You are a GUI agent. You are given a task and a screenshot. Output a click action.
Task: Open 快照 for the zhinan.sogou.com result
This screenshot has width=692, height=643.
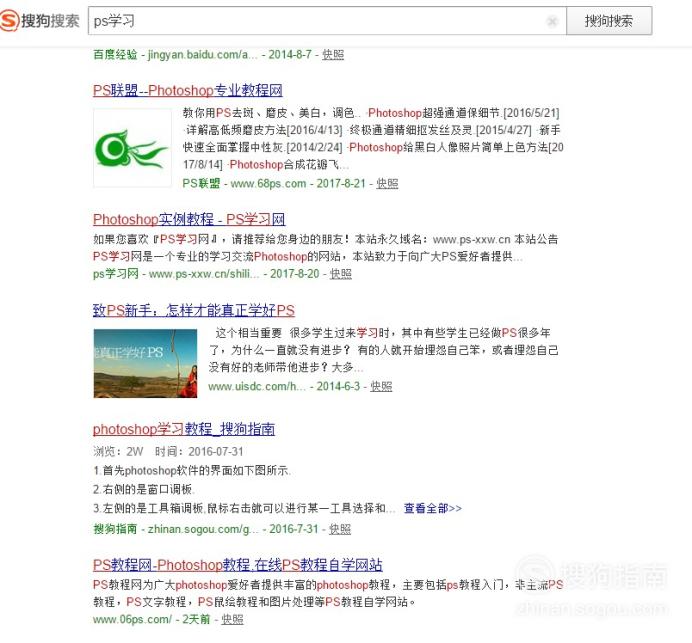340,529
